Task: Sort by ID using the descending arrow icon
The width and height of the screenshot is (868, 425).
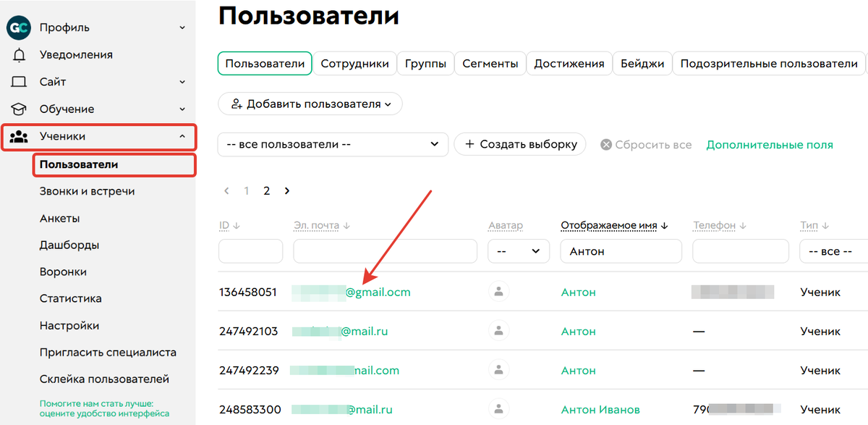Action: pos(237,225)
